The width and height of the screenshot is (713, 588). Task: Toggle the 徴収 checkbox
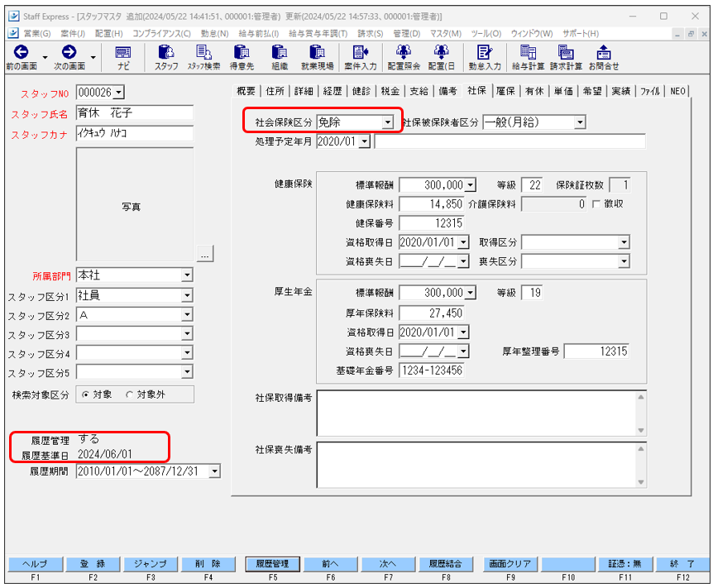pyautogui.click(x=596, y=203)
